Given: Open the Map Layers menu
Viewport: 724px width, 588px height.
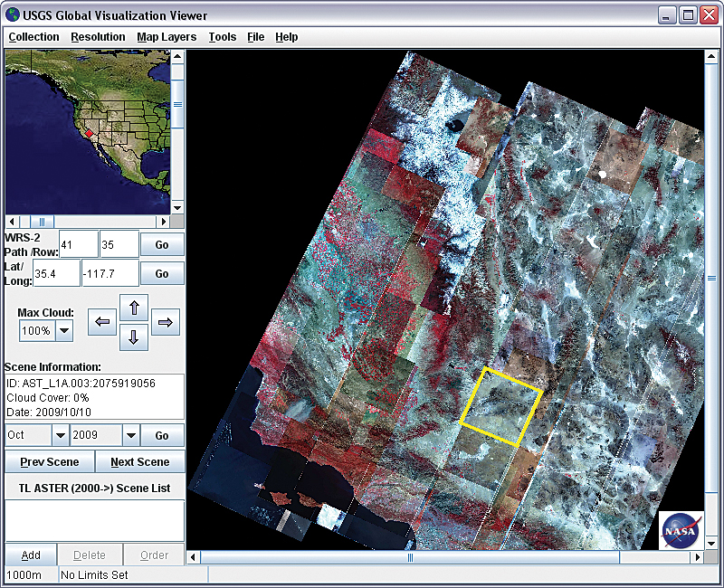Looking at the screenshot, I should [167, 37].
